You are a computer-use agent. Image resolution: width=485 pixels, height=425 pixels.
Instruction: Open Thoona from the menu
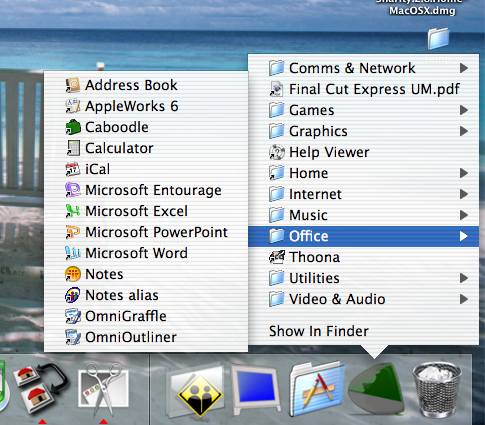[x=363, y=257]
